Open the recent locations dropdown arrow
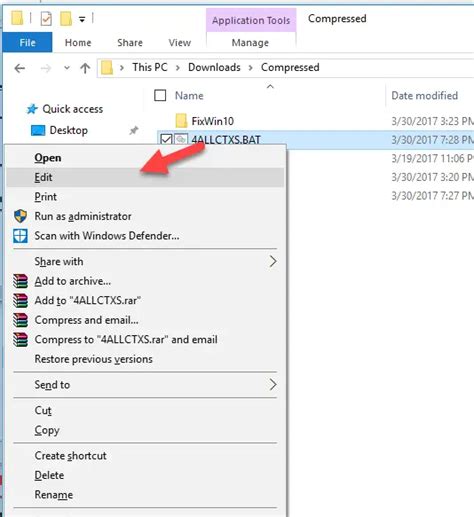Viewport: 474px width, 517px height. coord(67,68)
